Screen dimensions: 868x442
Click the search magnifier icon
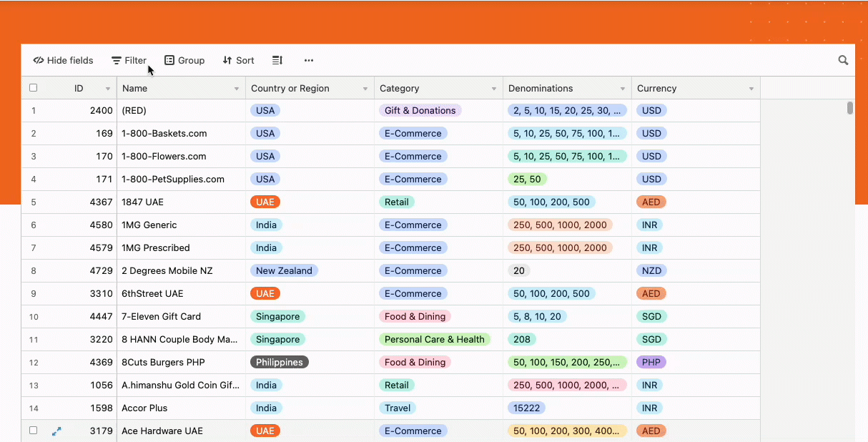pyautogui.click(x=843, y=61)
